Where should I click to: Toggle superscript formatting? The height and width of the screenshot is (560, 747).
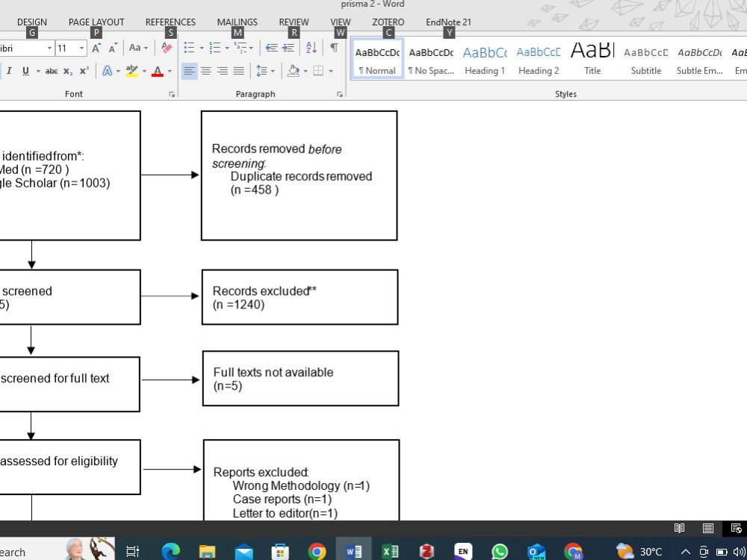click(84, 71)
